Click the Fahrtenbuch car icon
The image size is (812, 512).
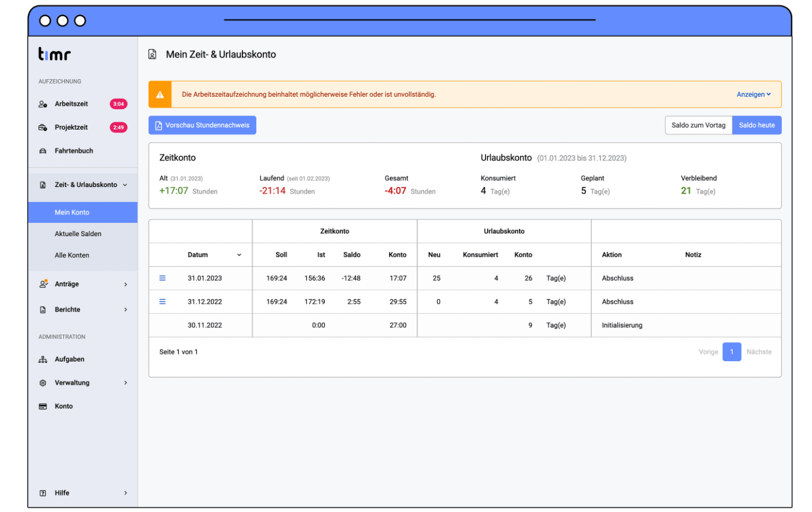(43, 151)
